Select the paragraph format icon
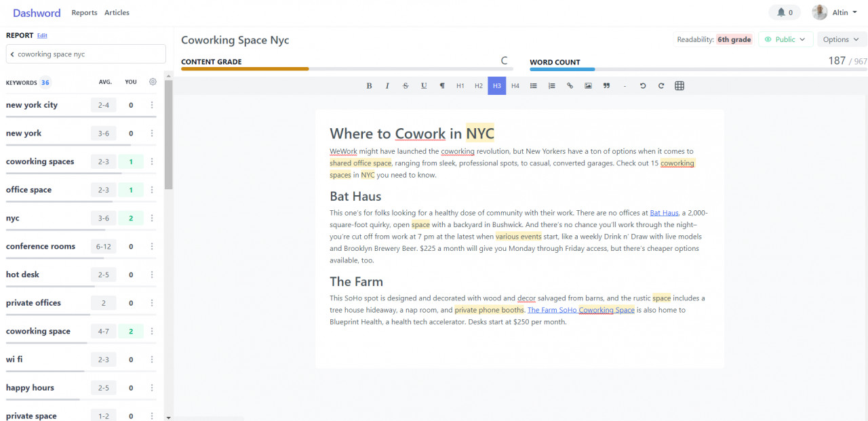The image size is (868, 421). [442, 86]
